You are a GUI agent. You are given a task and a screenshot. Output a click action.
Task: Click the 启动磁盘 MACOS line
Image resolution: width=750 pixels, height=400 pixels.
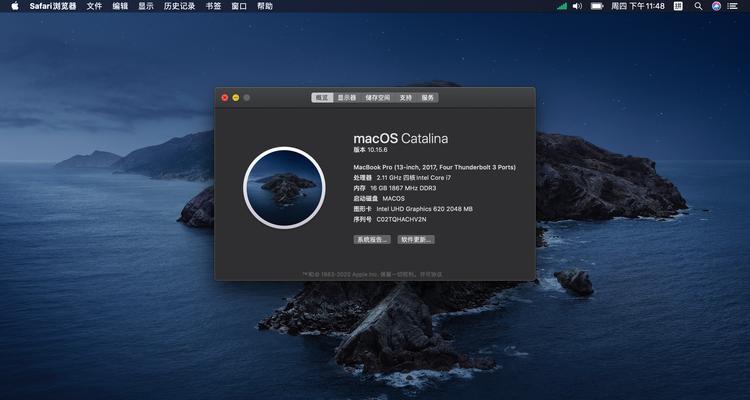click(379, 199)
